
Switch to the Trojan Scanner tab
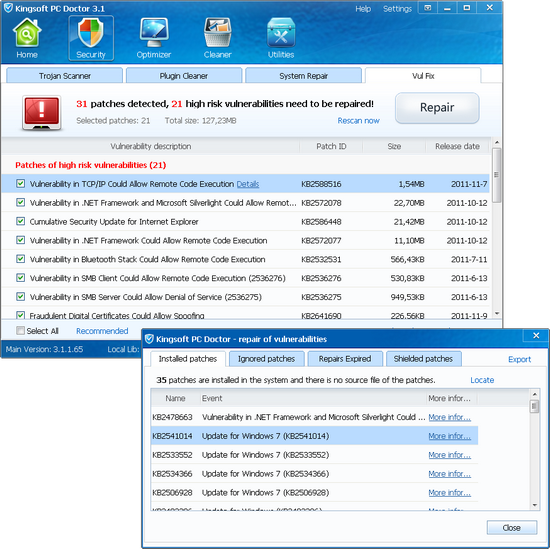(65, 75)
